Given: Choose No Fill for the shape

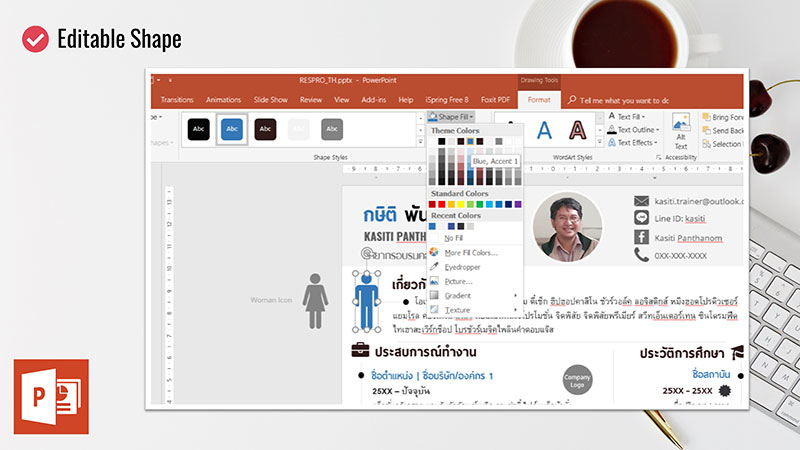Looking at the screenshot, I should click(453, 238).
